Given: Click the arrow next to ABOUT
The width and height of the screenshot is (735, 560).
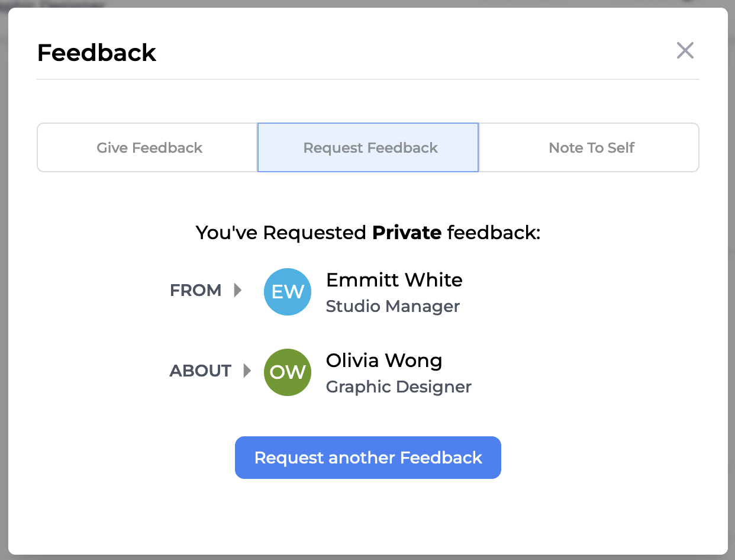Looking at the screenshot, I should 247,371.
